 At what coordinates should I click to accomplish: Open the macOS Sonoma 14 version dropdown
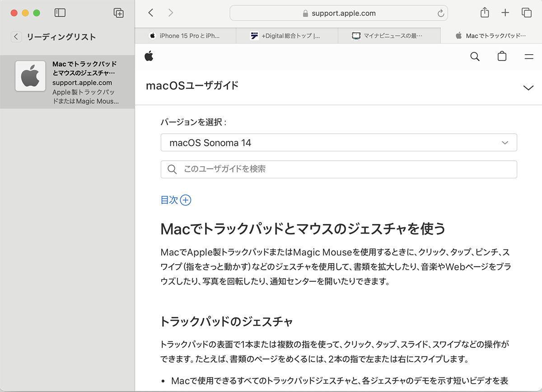339,143
